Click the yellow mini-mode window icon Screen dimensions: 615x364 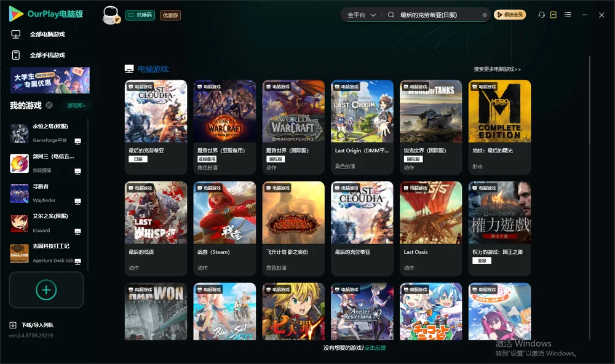coord(553,15)
